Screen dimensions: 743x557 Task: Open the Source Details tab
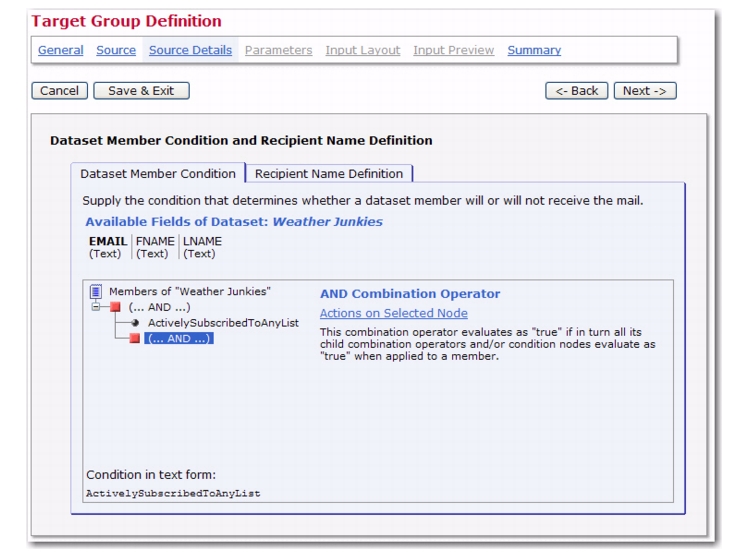point(190,50)
